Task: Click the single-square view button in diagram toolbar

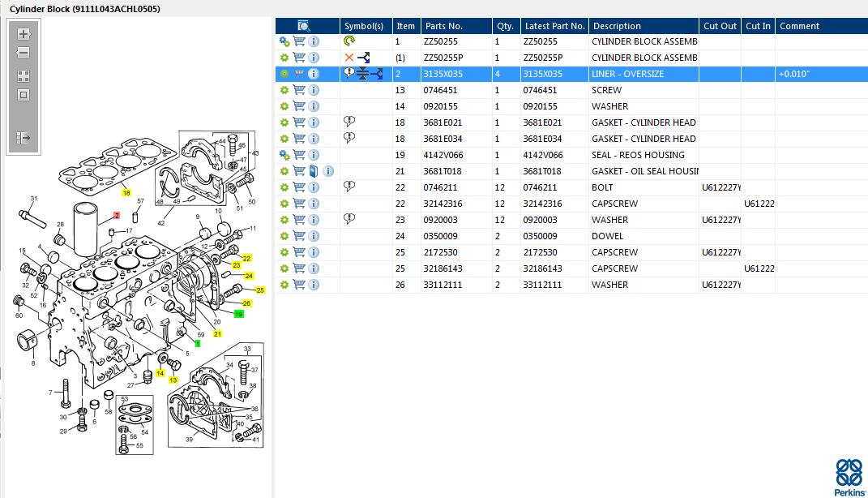Action: point(24,95)
